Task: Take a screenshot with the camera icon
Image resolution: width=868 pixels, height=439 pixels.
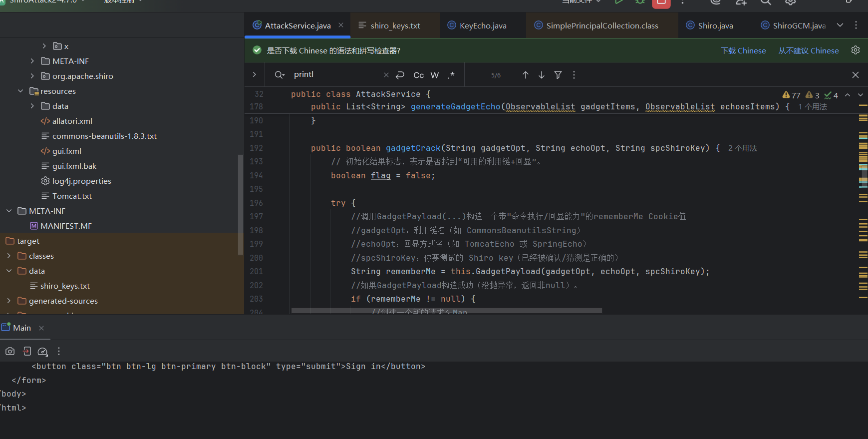Action: pyautogui.click(x=10, y=351)
